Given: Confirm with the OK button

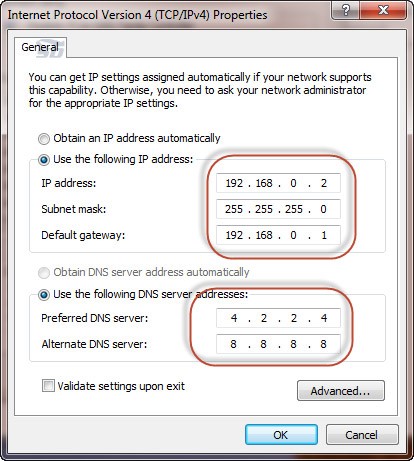Looking at the screenshot, I should (281, 435).
